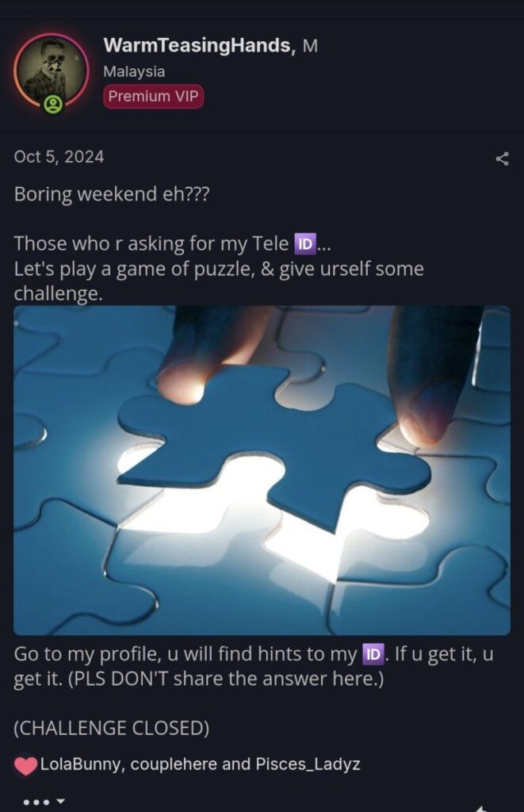Click the Oct 5, 2024 post date
The height and width of the screenshot is (812, 524).
(x=59, y=157)
